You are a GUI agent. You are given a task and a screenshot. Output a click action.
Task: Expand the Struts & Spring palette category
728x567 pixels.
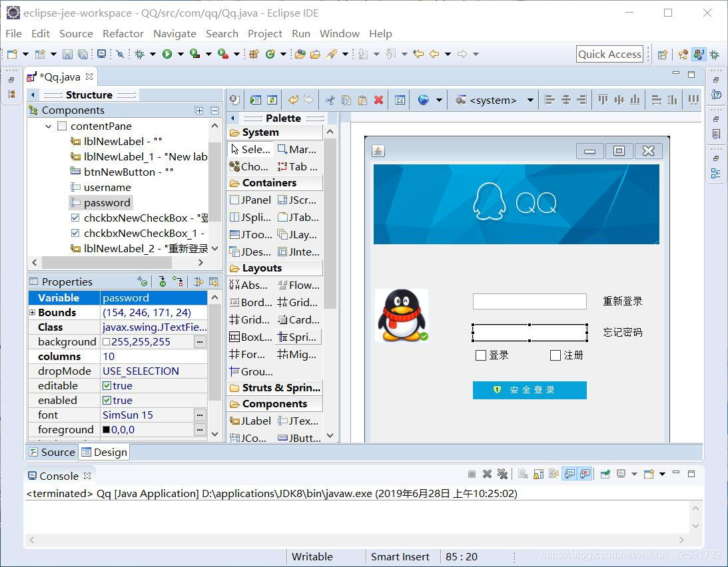click(x=275, y=387)
